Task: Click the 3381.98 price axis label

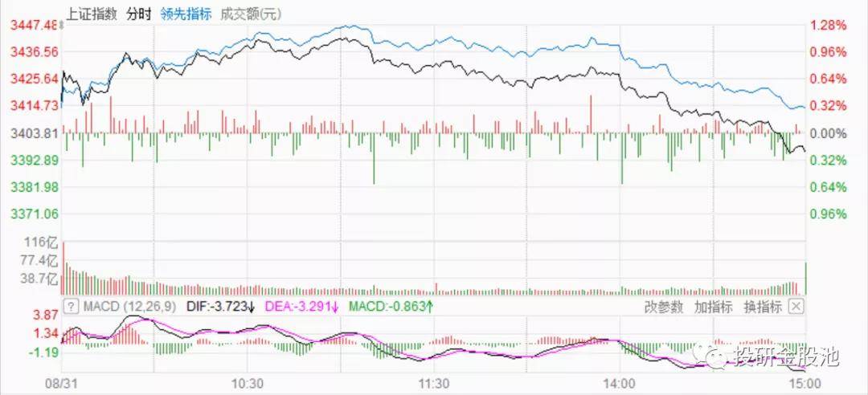Action: click(x=34, y=187)
